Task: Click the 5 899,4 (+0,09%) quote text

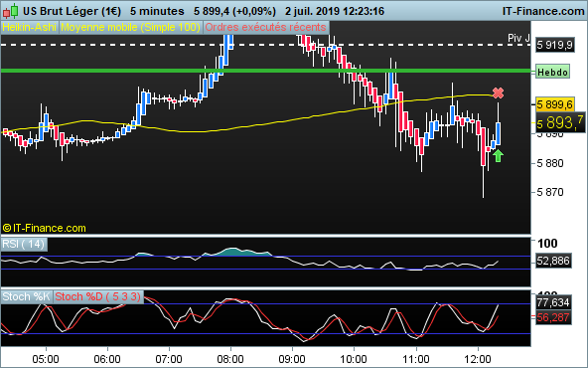Action: click(234, 11)
